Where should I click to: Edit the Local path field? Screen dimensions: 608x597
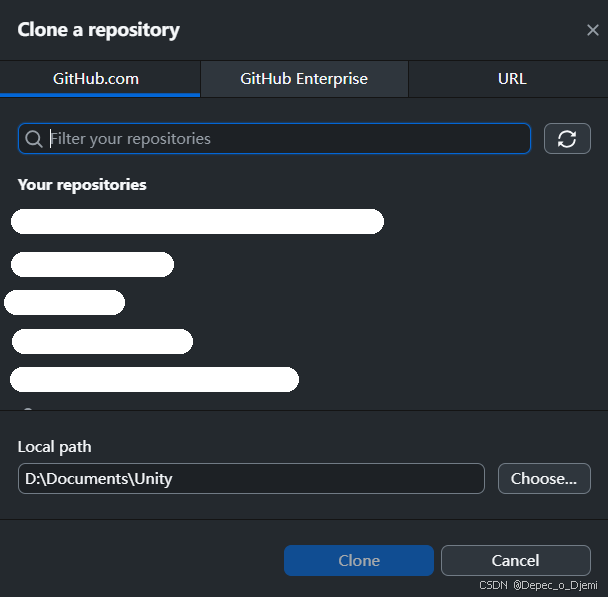(251, 478)
